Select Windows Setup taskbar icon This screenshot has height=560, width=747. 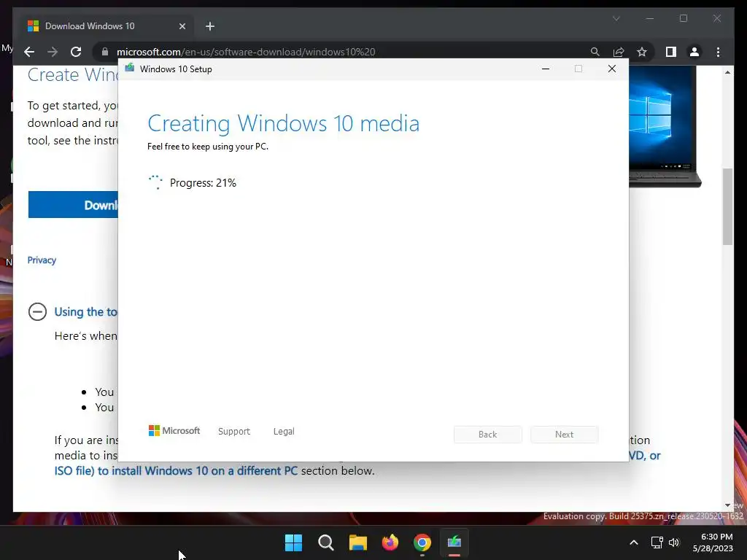[454, 542]
